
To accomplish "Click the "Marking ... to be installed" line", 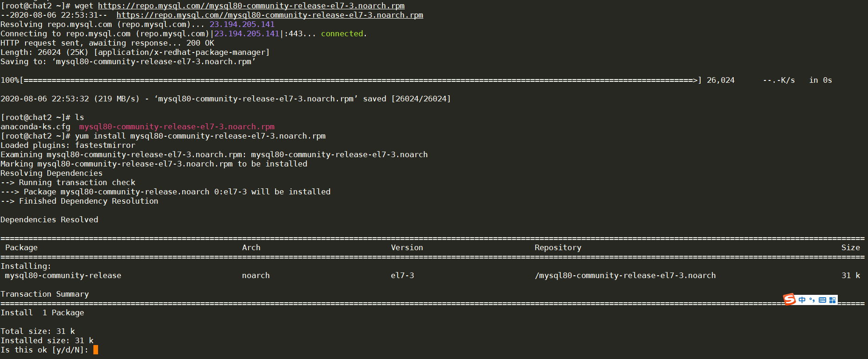I will pyautogui.click(x=154, y=164).
